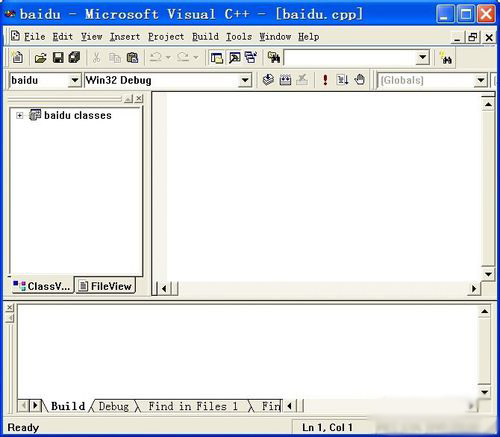Open the Undo history dropdown arrow

pos(168,58)
